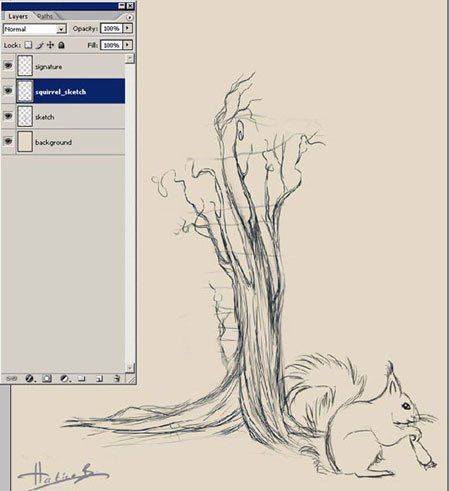
Task: Add layer mask icon
Action: click(x=47, y=378)
